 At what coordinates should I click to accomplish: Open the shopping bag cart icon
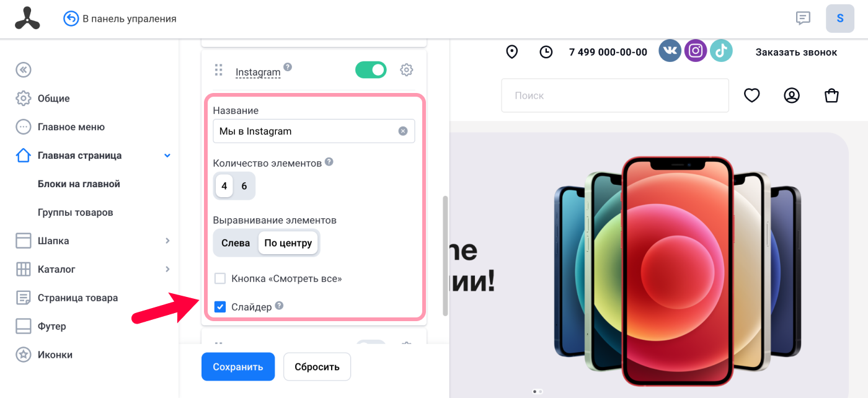[831, 95]
